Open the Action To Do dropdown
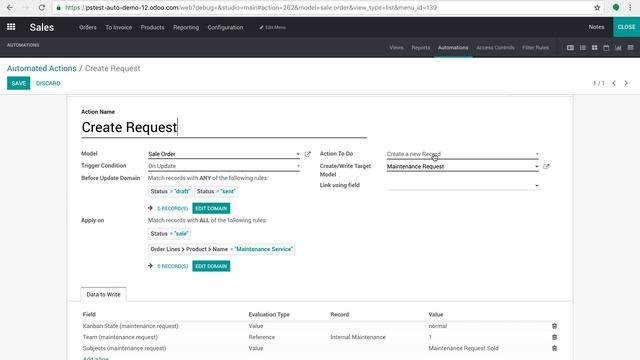The image size is (640, 360). [x=463, y=154]
